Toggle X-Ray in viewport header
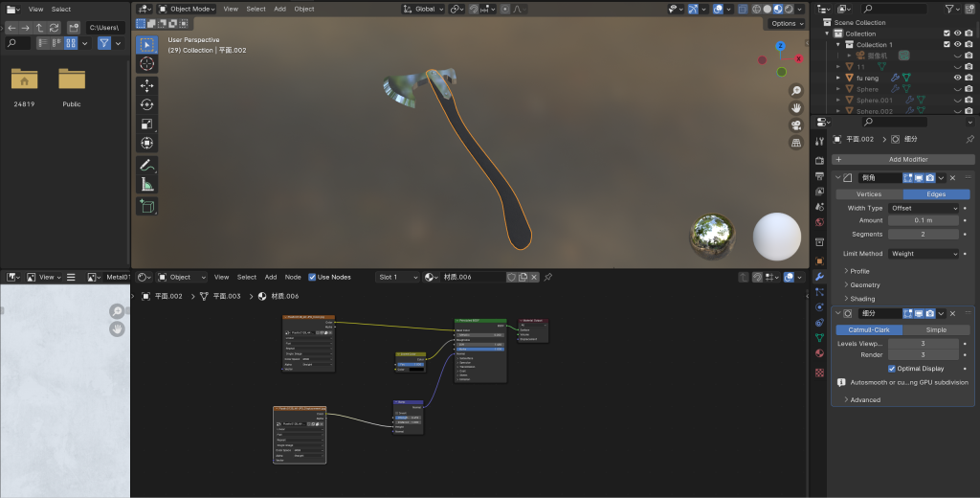 [743, 9]
